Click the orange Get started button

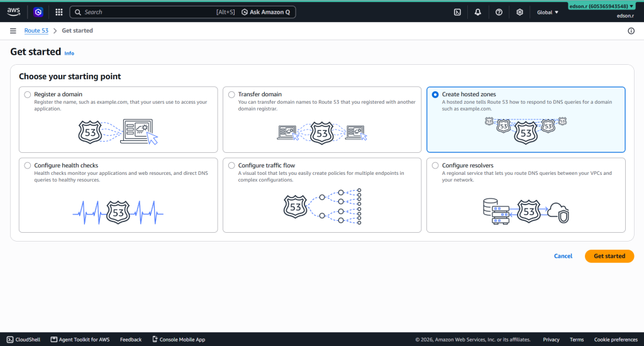(x=609, y=256)
